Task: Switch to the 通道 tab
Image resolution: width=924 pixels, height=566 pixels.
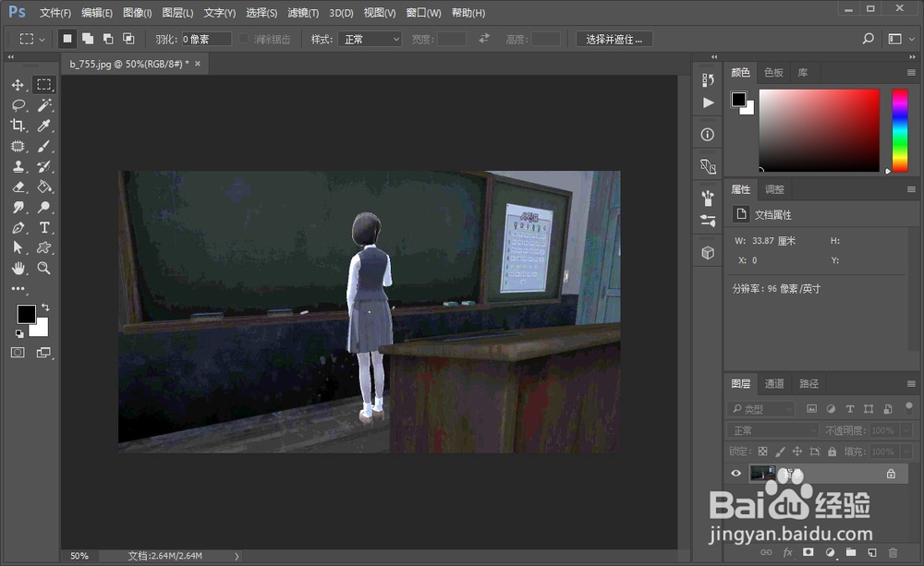Action: click(774, 383)
